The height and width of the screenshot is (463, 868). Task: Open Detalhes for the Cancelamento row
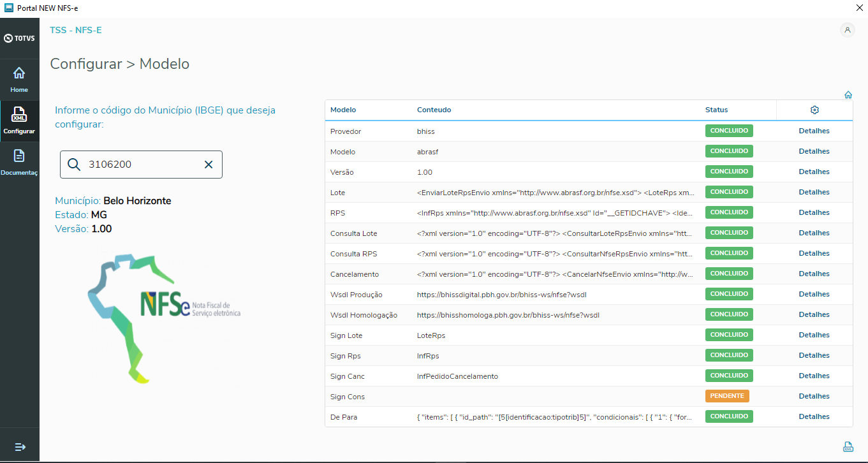[814, 274]
